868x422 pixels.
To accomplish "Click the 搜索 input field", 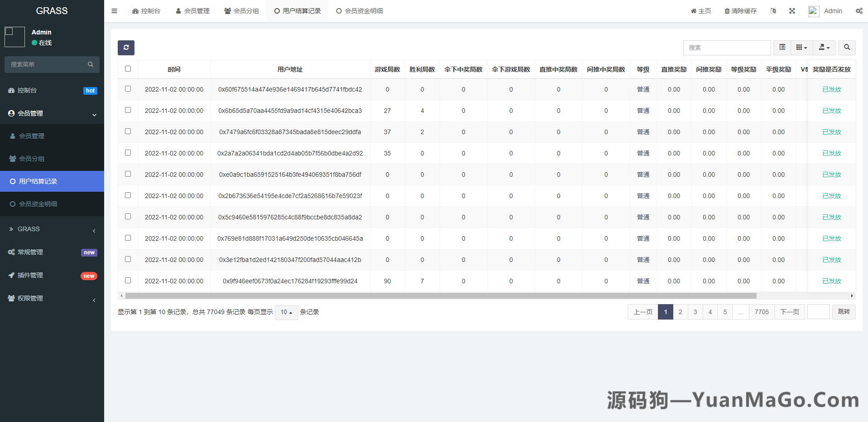I will [727, 47].
